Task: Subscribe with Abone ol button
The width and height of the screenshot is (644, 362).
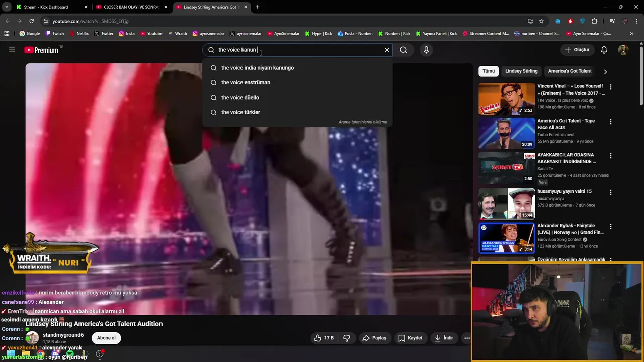Action: pyautogui.click(x=106, y=338)
